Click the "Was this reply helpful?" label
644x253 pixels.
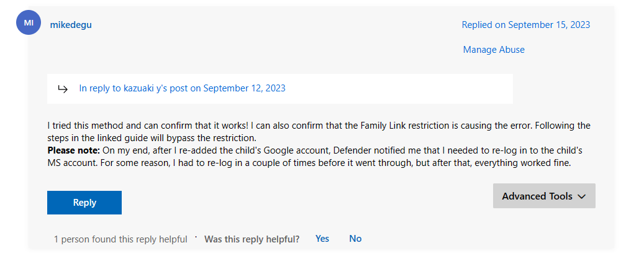point(252,239)
